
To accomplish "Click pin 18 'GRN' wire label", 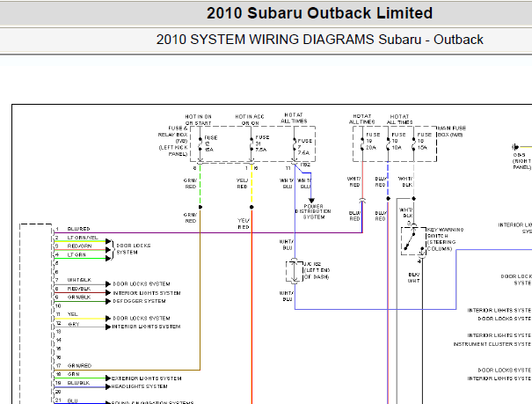I will tap(73, 374).
